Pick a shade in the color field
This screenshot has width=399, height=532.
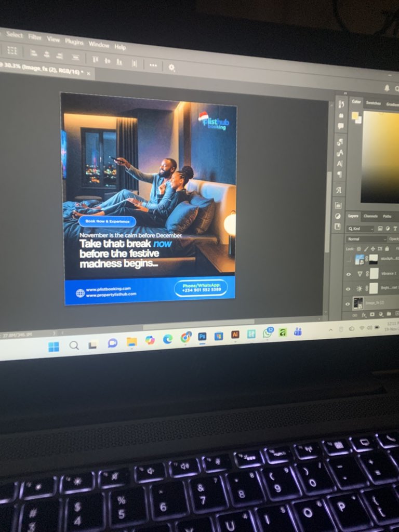click(x=380, y=157)
